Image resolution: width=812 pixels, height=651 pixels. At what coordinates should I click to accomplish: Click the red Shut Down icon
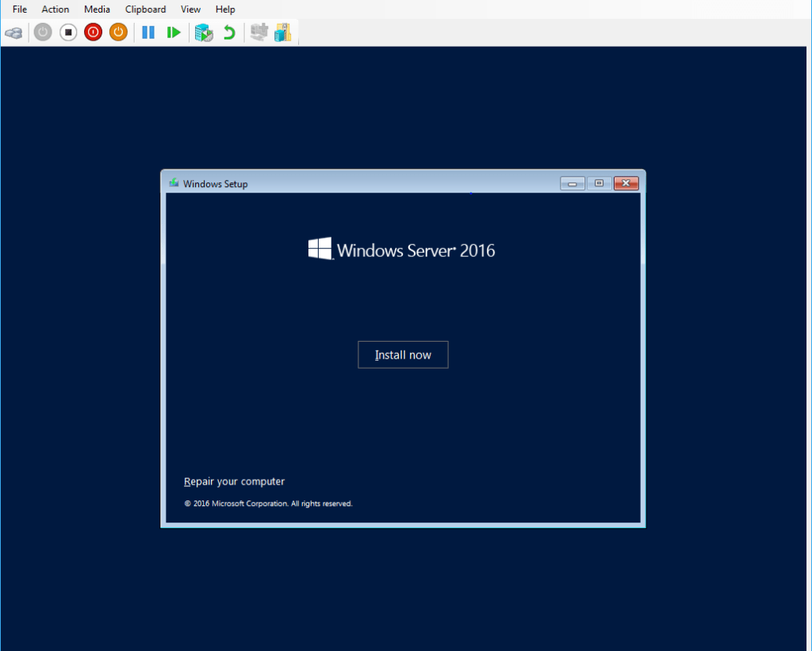[x=94, y=32]
